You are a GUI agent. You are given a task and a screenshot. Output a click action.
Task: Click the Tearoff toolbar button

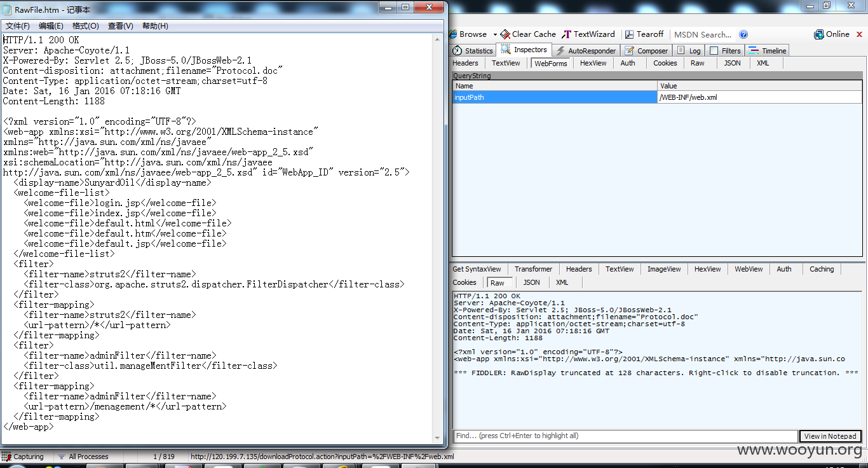pyautogui.click(x=644, y=34)
